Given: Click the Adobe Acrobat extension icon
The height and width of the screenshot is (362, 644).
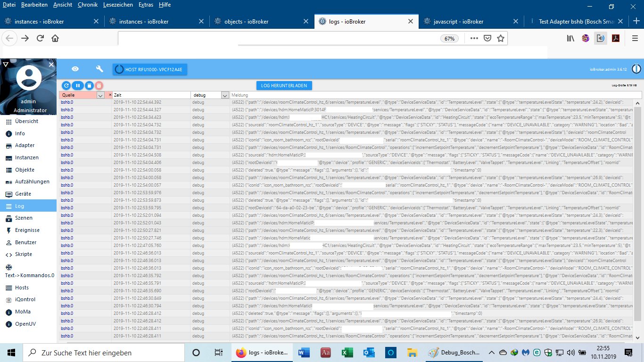Looking at the screenshot, I should coord(615,38).
